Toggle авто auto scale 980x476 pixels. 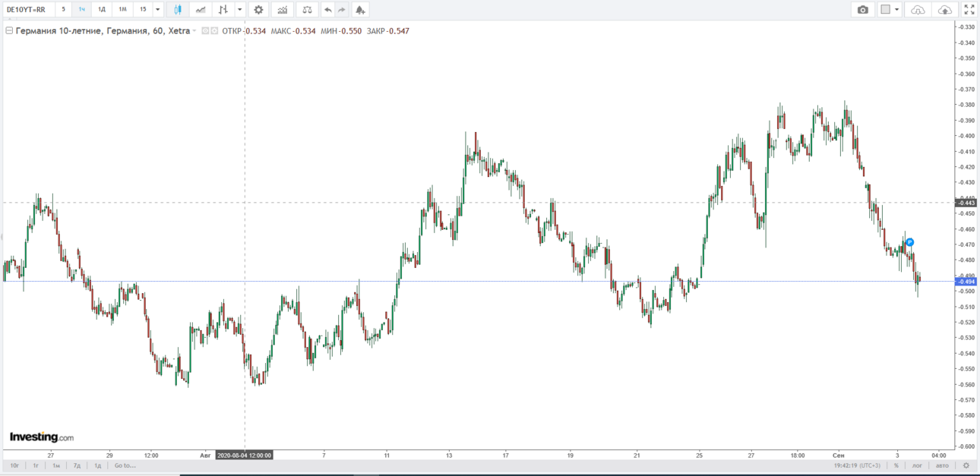click(942, 465)
